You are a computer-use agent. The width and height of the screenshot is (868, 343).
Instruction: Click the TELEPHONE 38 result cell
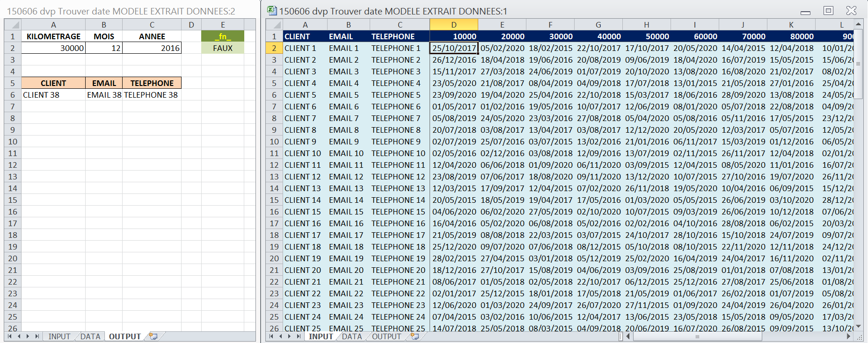click(x=152, y=95)
